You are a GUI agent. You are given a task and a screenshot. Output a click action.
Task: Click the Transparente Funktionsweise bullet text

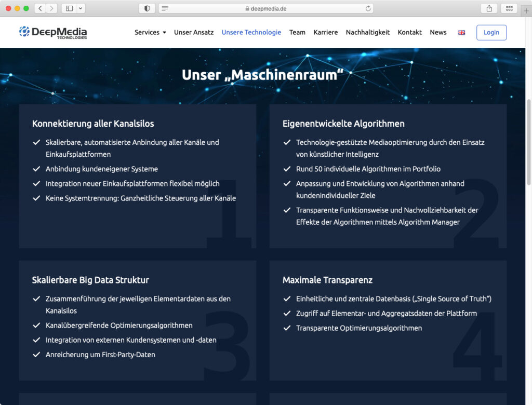(387, 216)
